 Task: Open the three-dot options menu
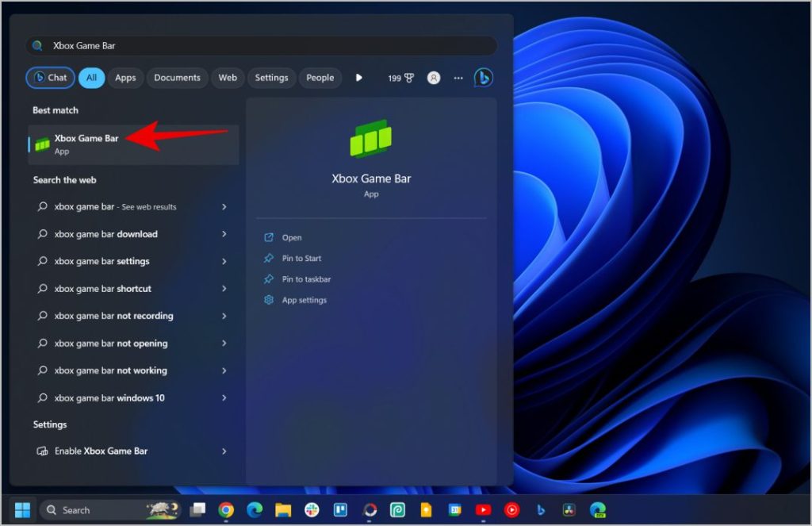pyautogui.click(x=458, y=78)
